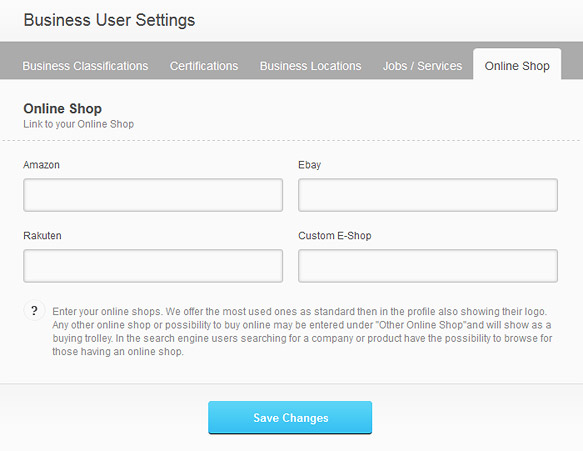Select the Jobs / Services tab
The width and height of the screenshot is (583, 451).
click(x=422, y=66)
